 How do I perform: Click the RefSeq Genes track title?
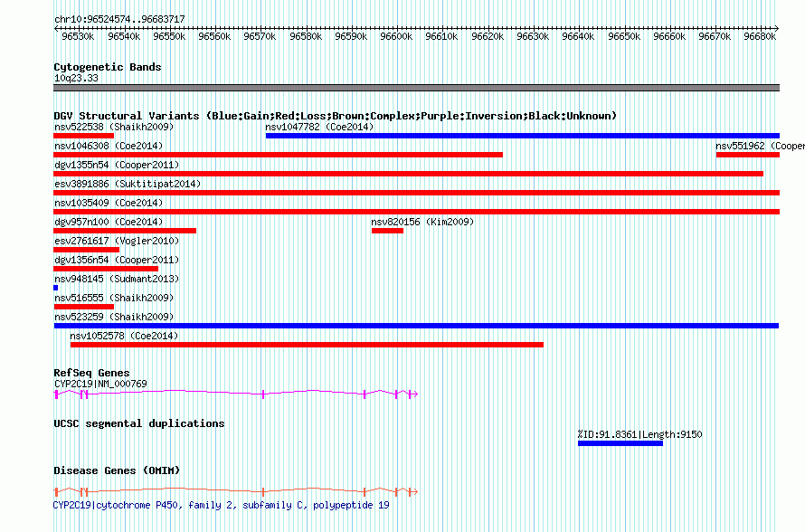(91, 373)
